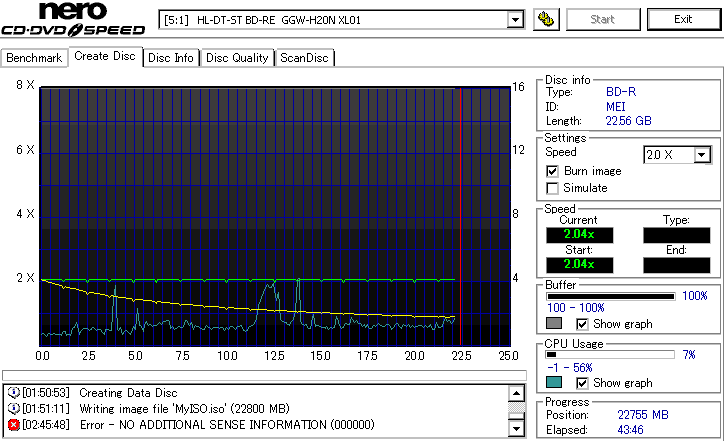
Task: Click the Position value 22755 MB
Action: tap(643, 415)
